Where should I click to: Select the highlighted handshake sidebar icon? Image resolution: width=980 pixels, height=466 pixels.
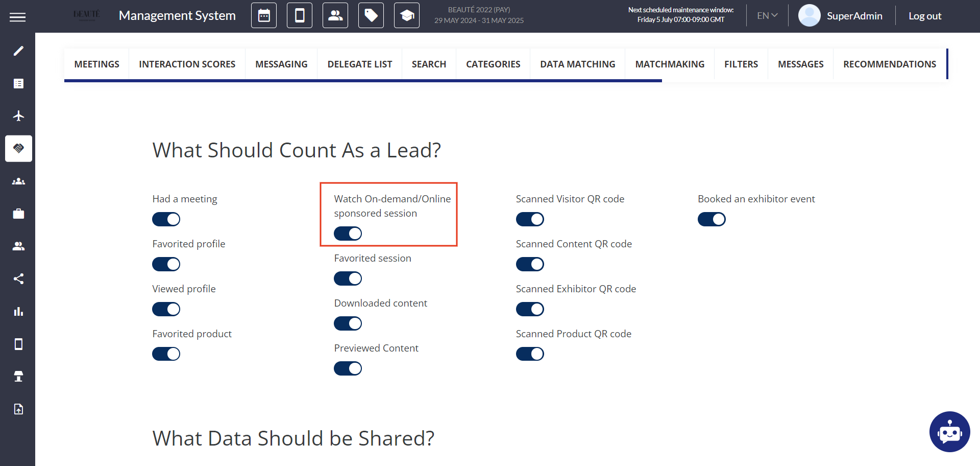click(18, 149)
